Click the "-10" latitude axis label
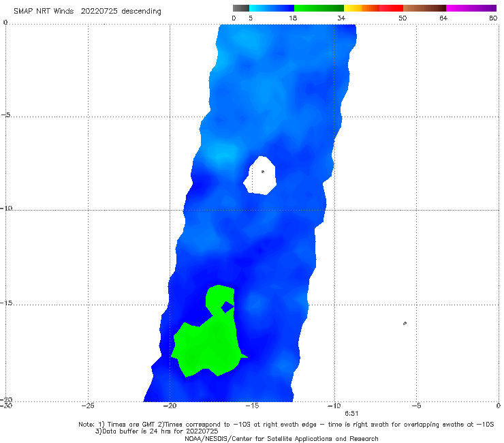Viewport: 504px width, 443px height. (x=6, y=208)
